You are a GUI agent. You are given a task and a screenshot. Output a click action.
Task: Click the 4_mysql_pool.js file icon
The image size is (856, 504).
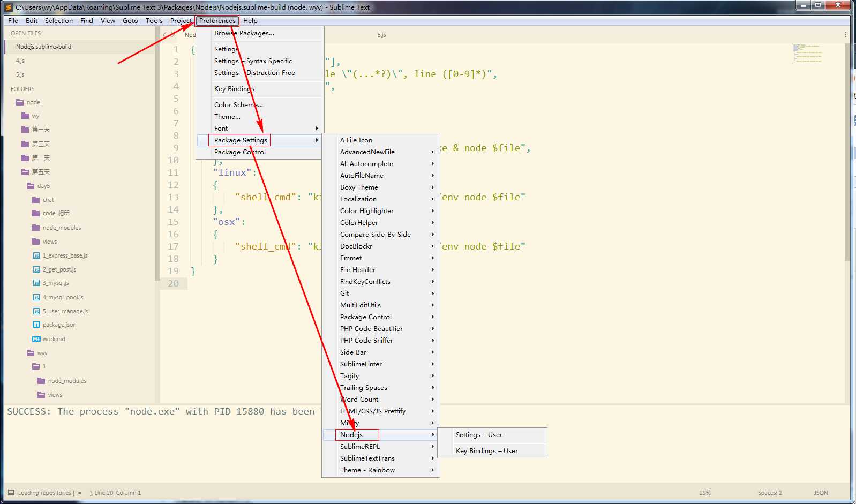[x=36, y=297]
